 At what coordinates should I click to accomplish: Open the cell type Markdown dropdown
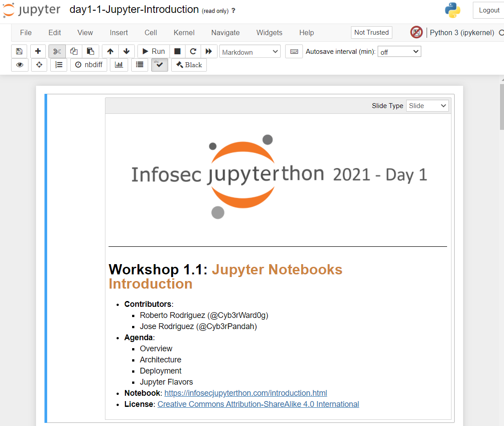tap(250, 52)
